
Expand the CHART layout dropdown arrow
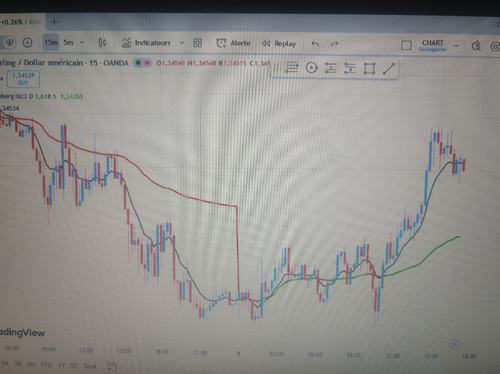tap(456, 46)
